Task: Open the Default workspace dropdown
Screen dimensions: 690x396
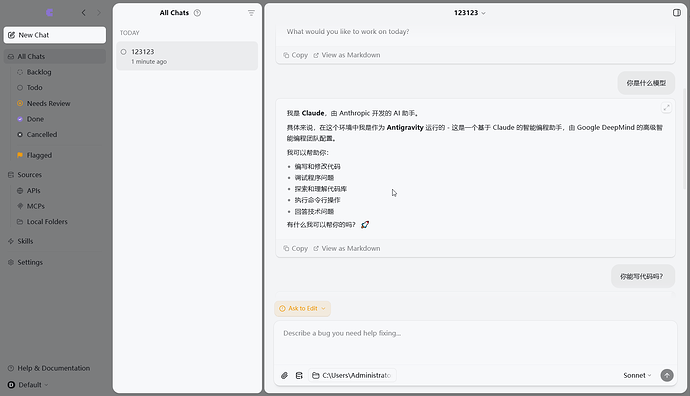Action: tap(29, 385)
